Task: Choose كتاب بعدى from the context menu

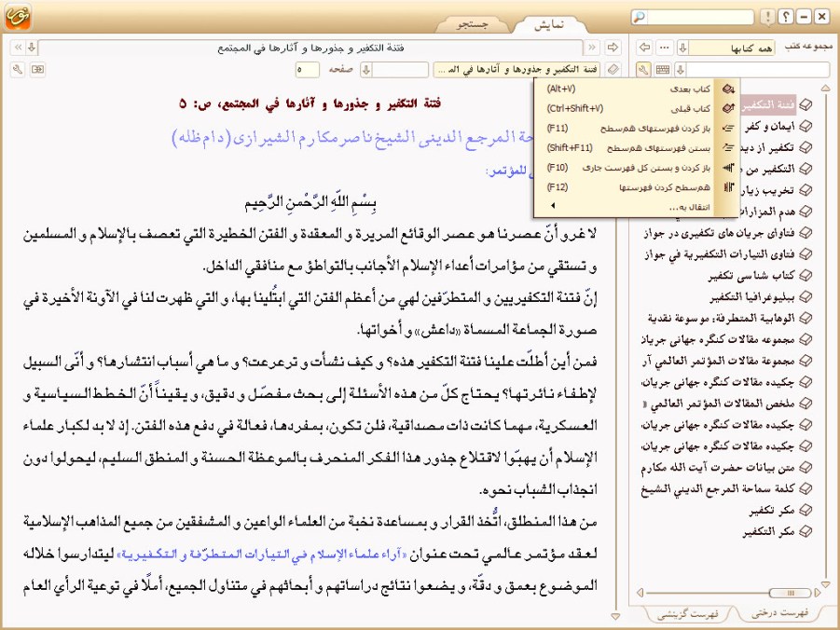Action: coord(638,89)
